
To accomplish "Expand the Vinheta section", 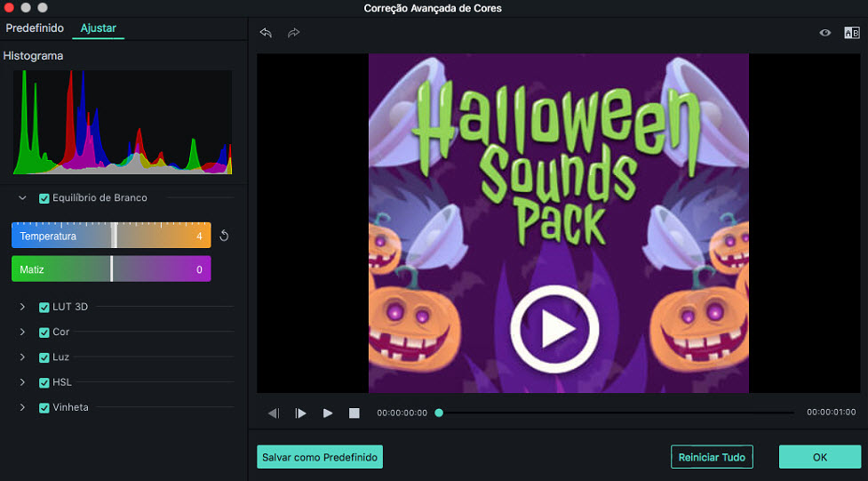I will (22, 407).
